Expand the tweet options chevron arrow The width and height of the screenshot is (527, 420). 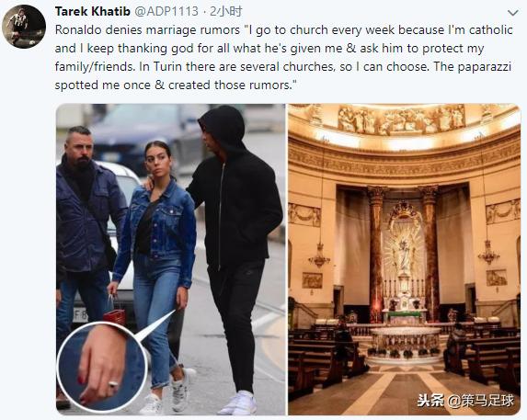pos(512,13)
